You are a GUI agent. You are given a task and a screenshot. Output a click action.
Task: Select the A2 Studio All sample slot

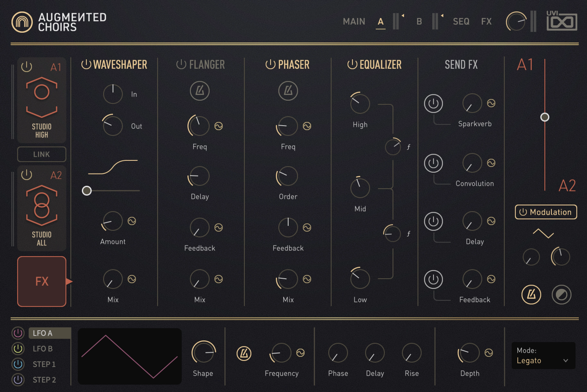coord(42,208)
